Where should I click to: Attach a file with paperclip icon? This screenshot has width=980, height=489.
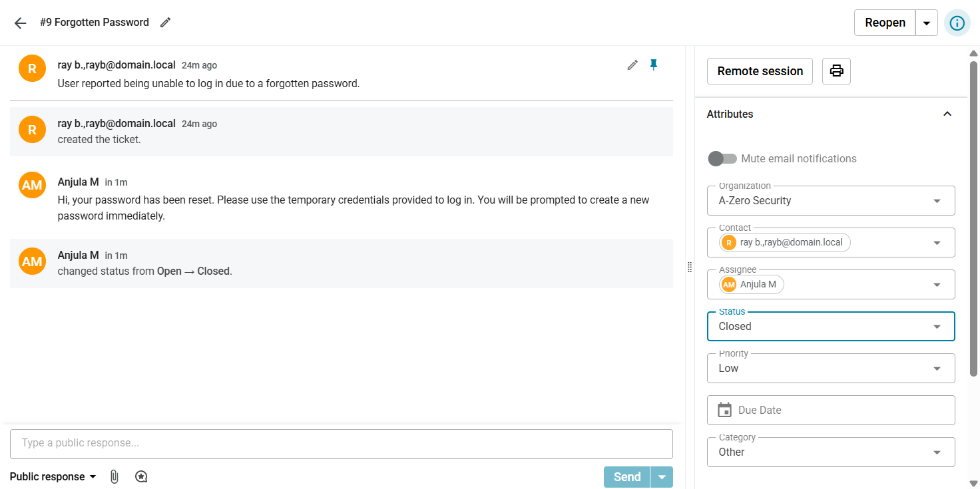(x=115, y=476)
